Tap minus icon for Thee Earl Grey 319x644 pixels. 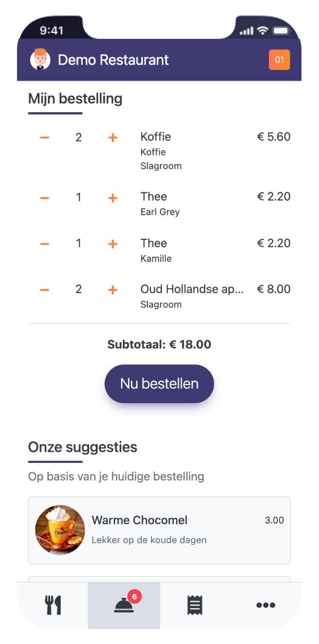(x=44, y=198)
